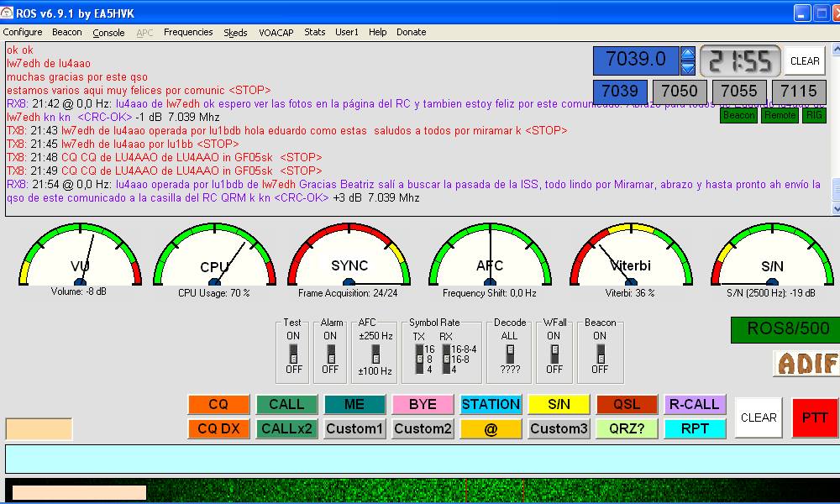Click the peach callsign input box
840x504 pixels.
point(39,429)
